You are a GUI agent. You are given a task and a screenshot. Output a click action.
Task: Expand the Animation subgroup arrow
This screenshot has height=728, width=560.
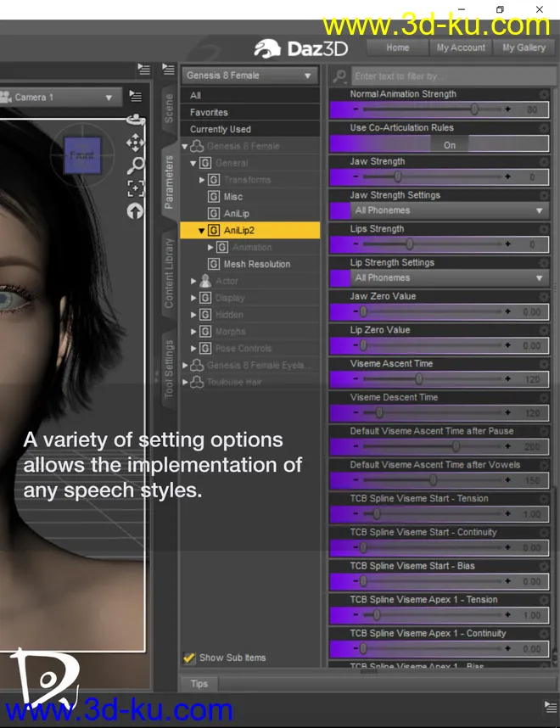tap(210, 247)
